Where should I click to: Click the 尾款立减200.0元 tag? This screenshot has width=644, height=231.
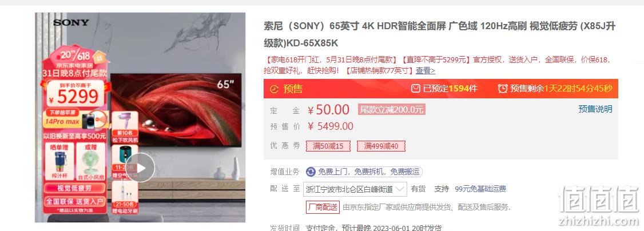click(x=391, y=110)
